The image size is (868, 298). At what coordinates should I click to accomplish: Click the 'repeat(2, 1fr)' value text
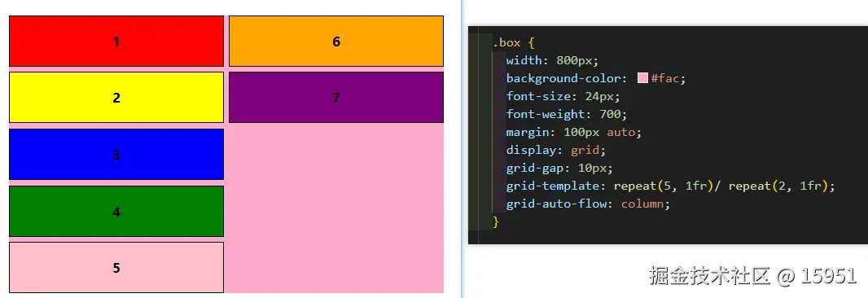(778, 186)
